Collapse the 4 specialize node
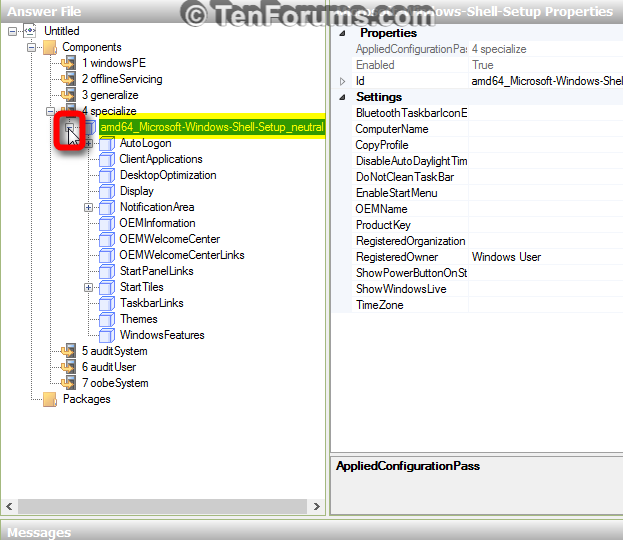Viewport: 623px width, 540px height. coord(50,111)
